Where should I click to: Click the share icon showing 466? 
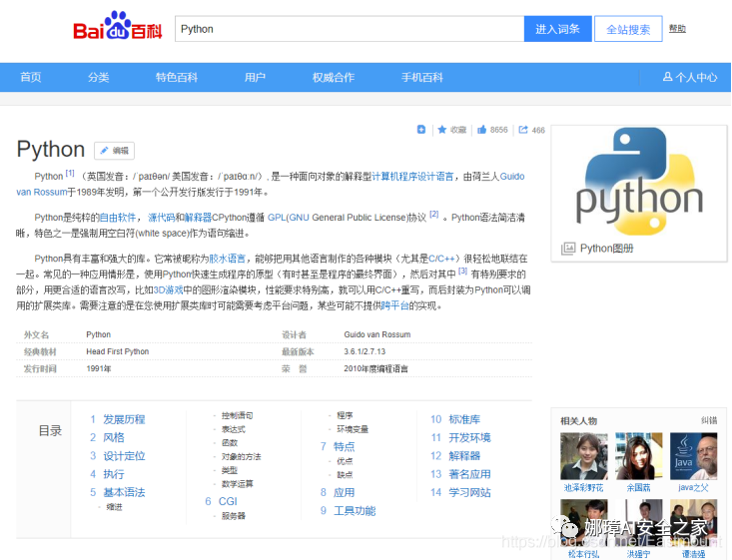pos(523,129)
